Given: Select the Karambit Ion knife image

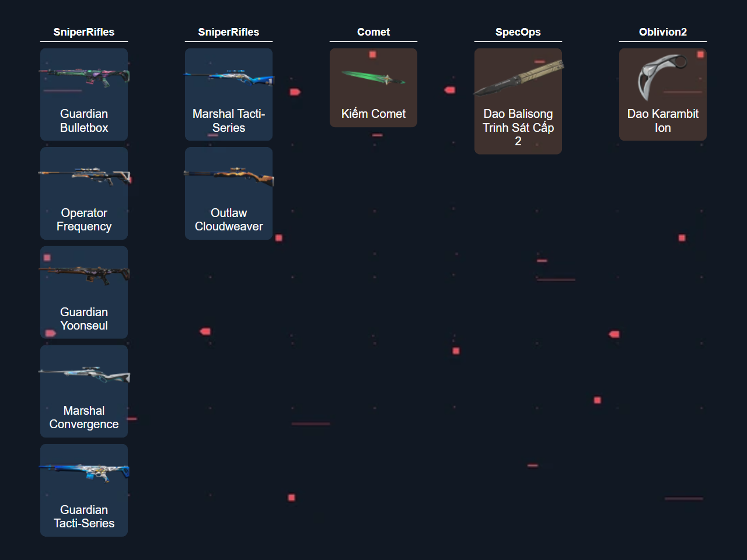Looking at the screenshot, I should click(x=662, y=78).
